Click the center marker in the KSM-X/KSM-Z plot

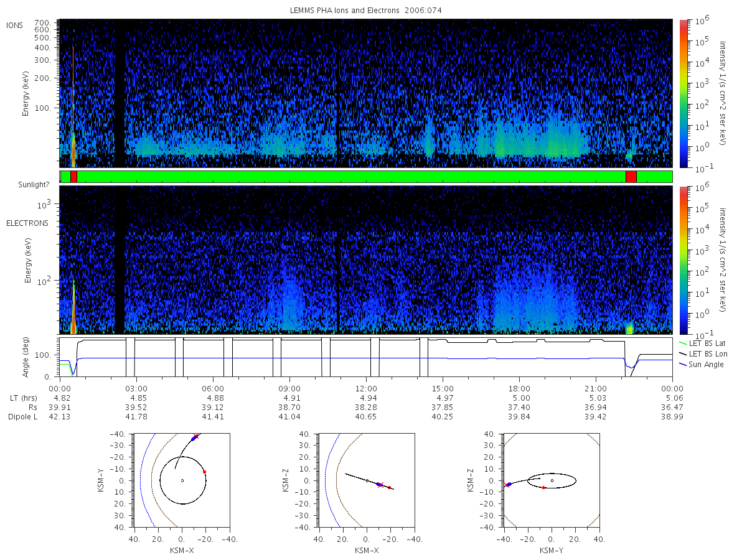[x=367, y=480]
